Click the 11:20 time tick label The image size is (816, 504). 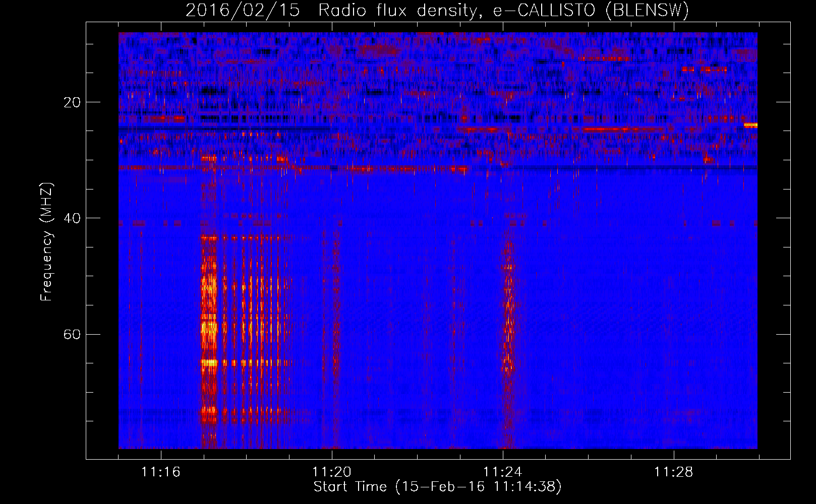point(332,472)
